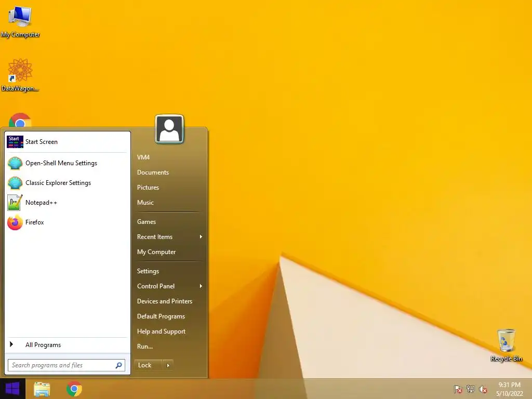Open File Explorer from the taskbar
The image size is (532, 399).
coord(42,389)
